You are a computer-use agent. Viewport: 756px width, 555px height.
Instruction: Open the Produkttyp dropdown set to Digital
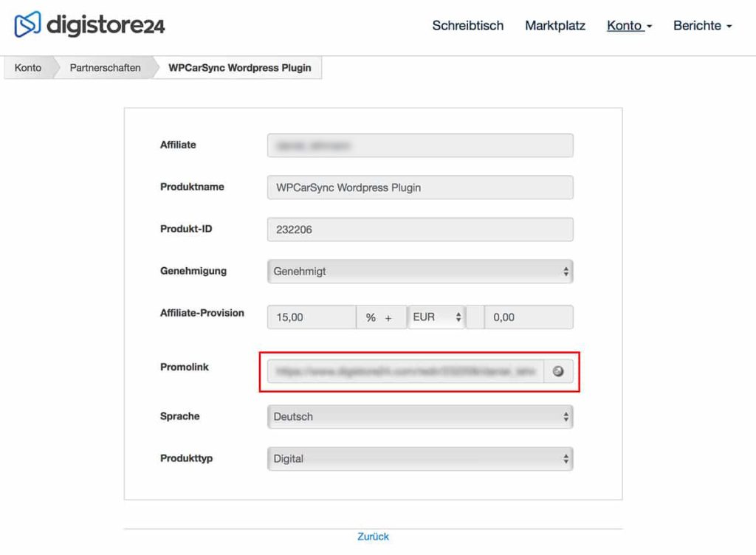[419, 459]
